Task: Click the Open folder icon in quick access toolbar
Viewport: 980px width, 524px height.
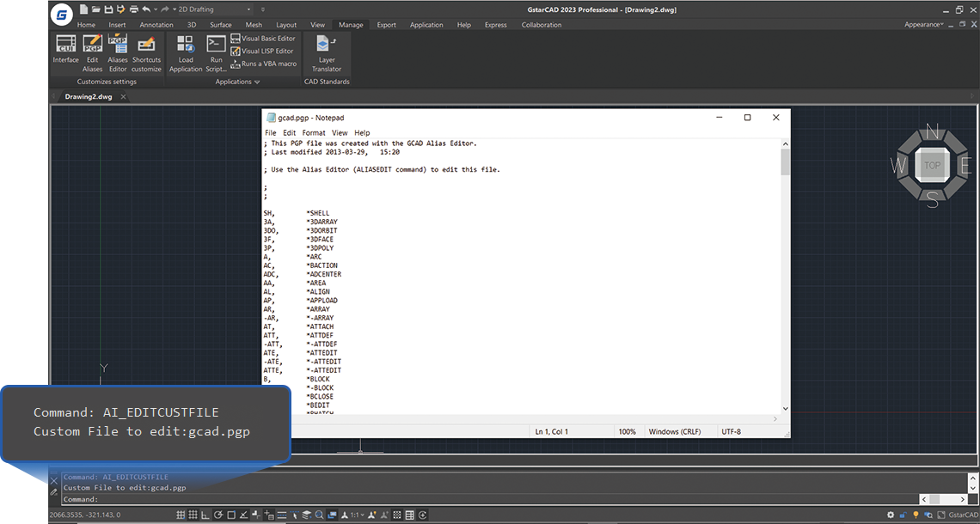Action: tap(95, 9)
